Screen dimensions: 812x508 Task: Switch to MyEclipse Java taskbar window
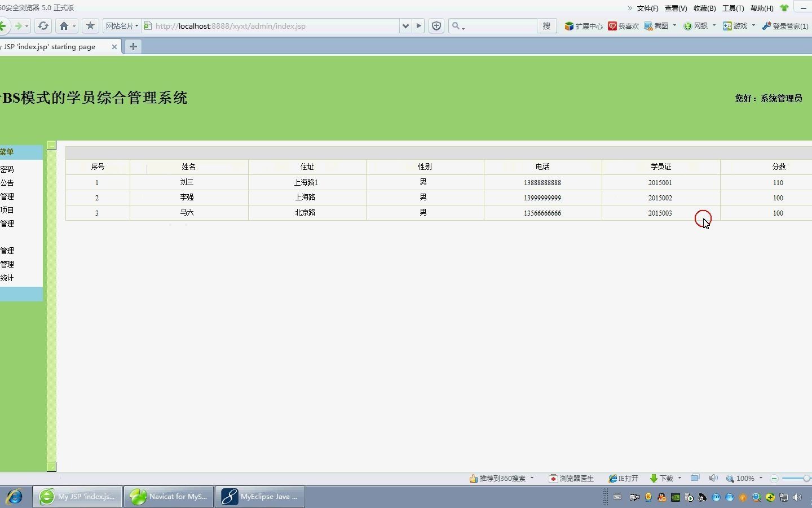[260, 497]
